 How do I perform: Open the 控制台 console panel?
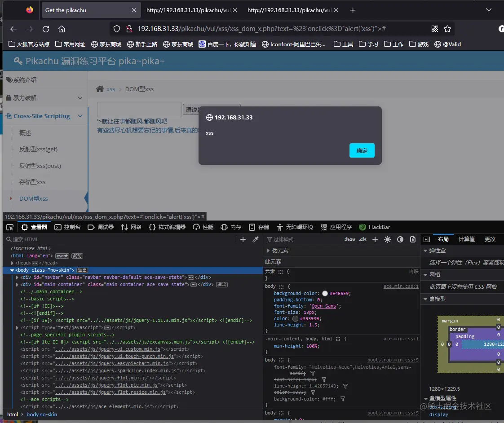[x=67, y=227]
